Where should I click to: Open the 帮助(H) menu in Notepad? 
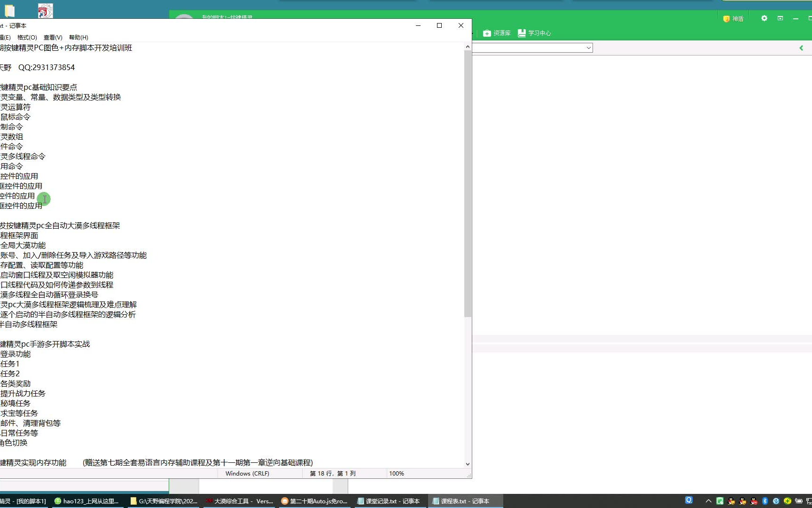point(78,38)
